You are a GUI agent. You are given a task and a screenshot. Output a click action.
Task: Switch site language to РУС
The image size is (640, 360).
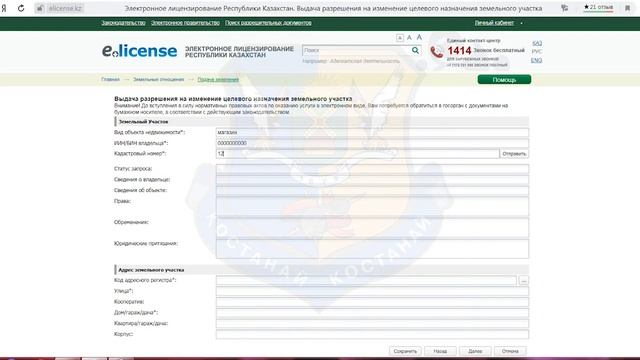[537, 51]
